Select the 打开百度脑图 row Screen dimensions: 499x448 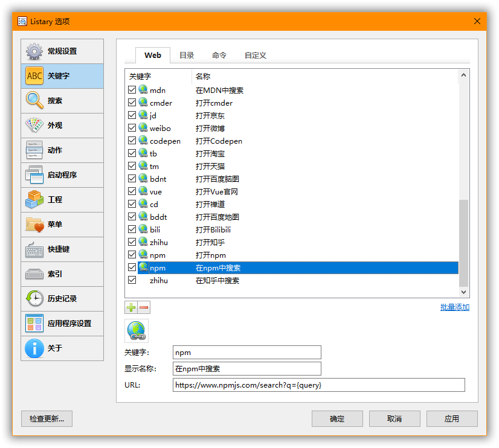tap(293, 179)
